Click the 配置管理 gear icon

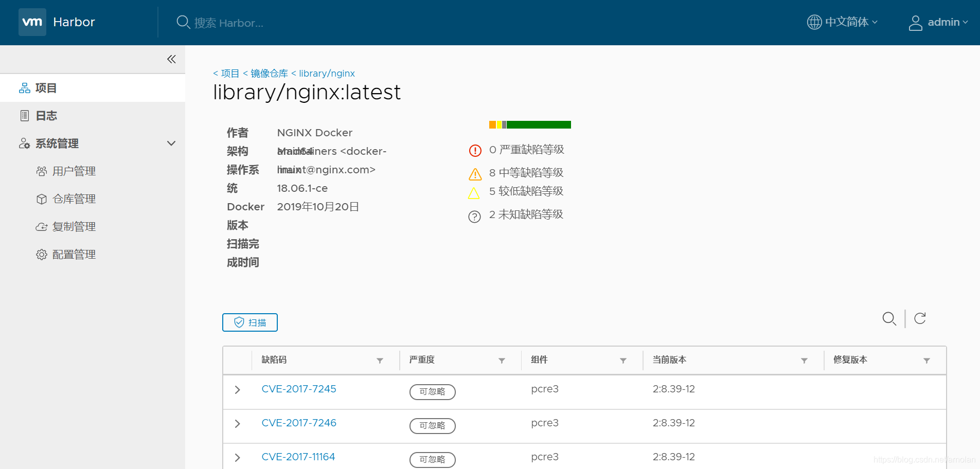tap(42, 255)
